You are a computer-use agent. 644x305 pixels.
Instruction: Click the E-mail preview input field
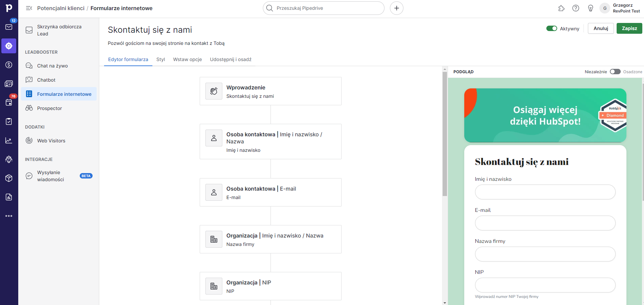545,223
